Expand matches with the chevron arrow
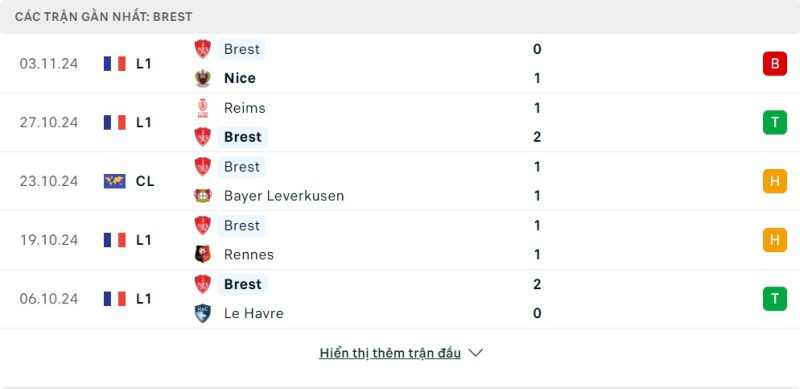Image resolution: width=800 pixels, height=389 pixels. click(476, 353)
